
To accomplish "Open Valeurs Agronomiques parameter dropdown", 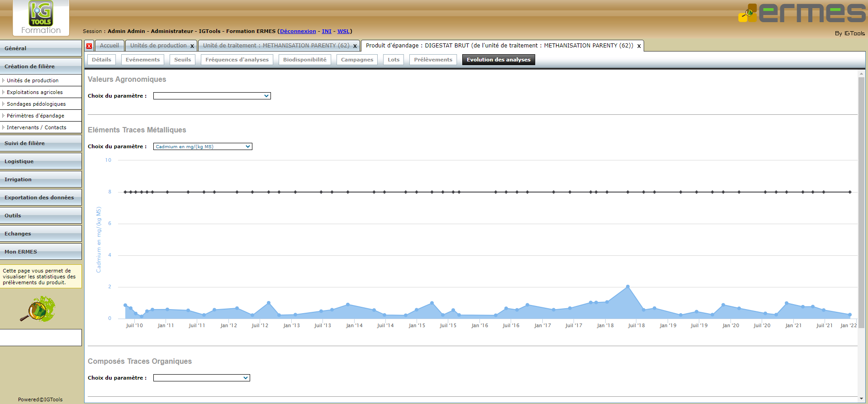I will click(x=212, y=96).
